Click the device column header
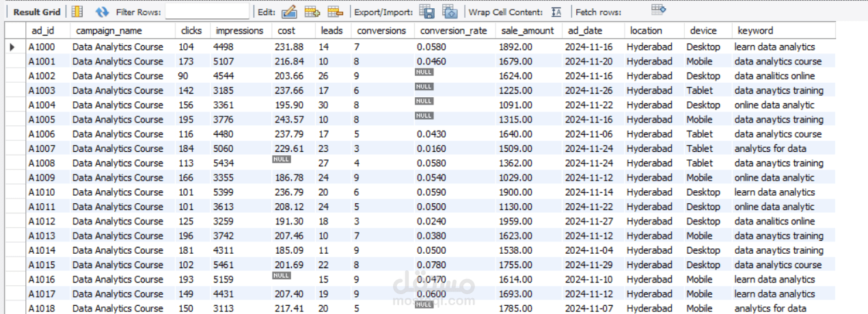Viewport: 868px width, 314px height. [x=707, y=30]
